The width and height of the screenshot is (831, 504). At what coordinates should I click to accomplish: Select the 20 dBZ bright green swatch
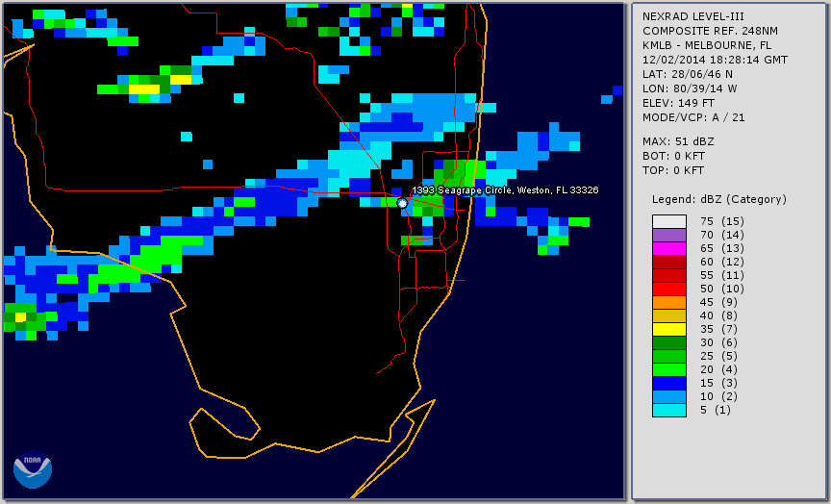669,370
